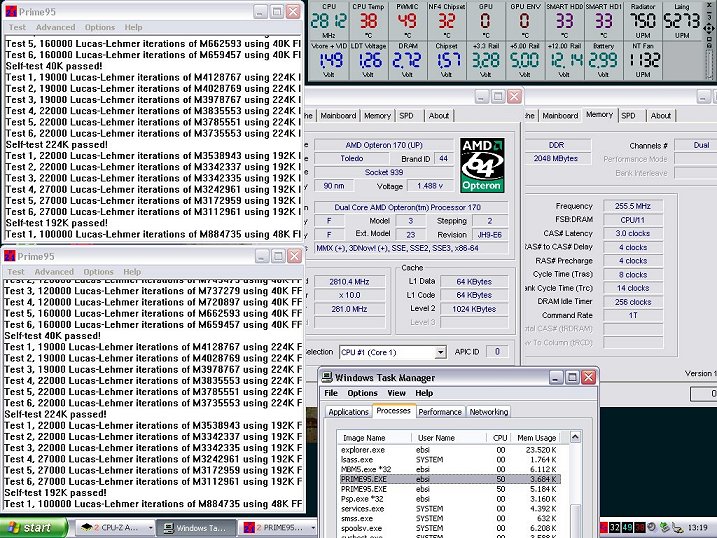Viewport: 717px width, 538px height.
Task: Select Psp.exe *32 process row
Action: tap(449, 499)
